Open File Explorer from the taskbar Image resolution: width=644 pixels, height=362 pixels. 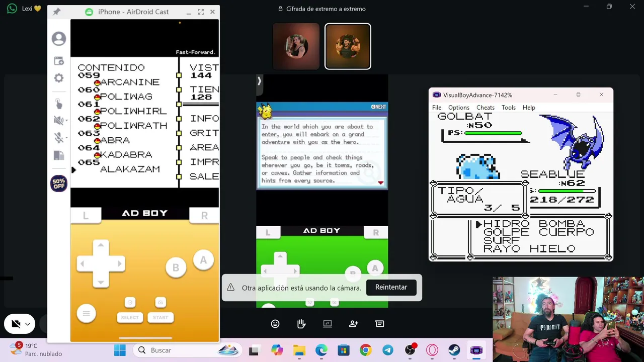coord(299,350)
